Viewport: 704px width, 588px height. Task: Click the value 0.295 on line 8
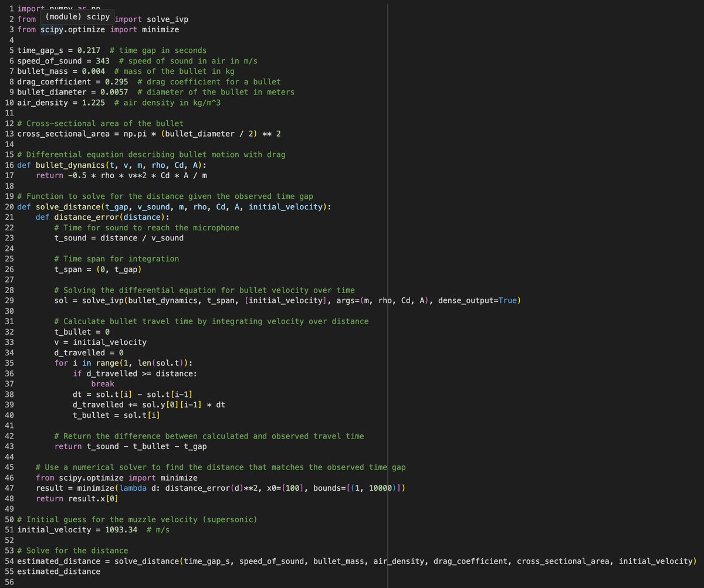pos(117,81)
